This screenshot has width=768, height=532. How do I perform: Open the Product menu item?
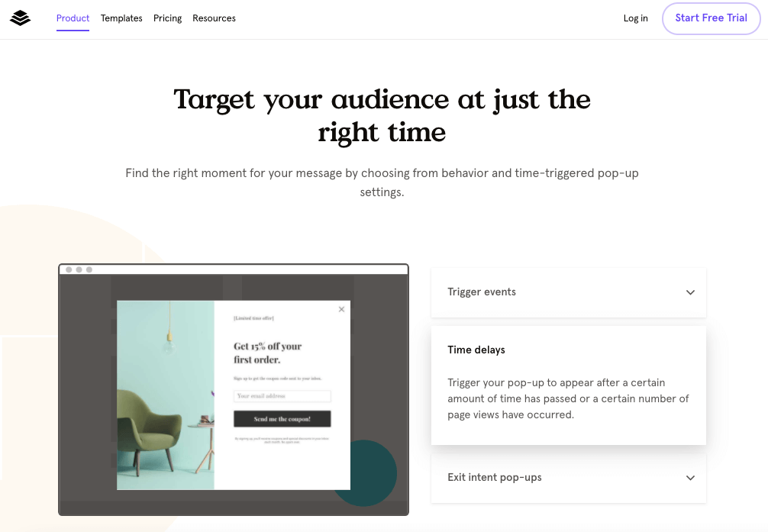(73, 18)
